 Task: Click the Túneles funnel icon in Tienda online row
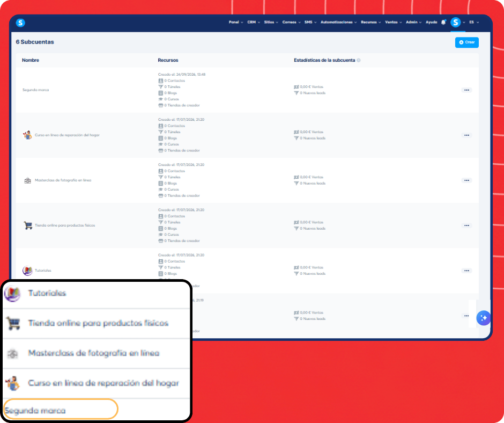click(x=161, y=222)
